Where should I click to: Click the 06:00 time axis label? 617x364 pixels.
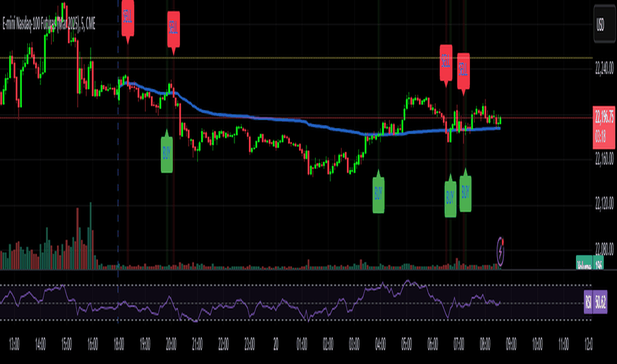coord(432,344)
